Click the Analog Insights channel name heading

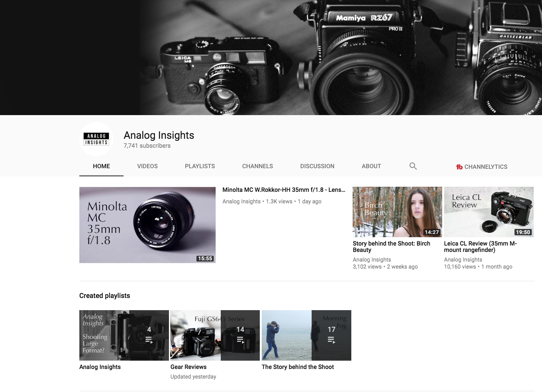coord(159,135)
